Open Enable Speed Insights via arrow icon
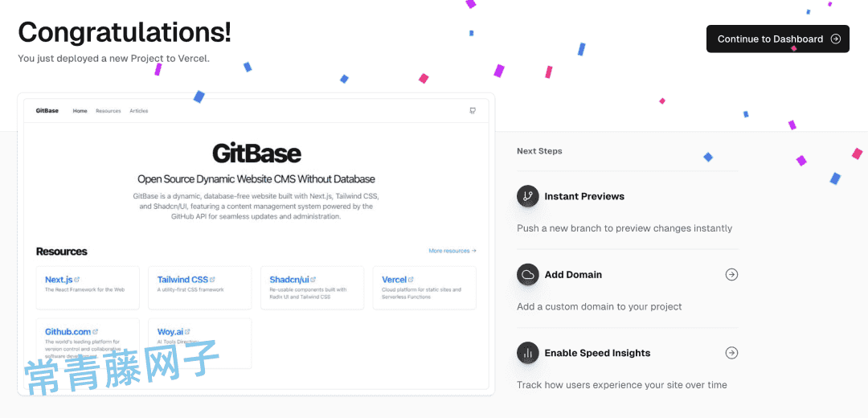The height and width of the screenshot is (418, 868). coord(732,353)
